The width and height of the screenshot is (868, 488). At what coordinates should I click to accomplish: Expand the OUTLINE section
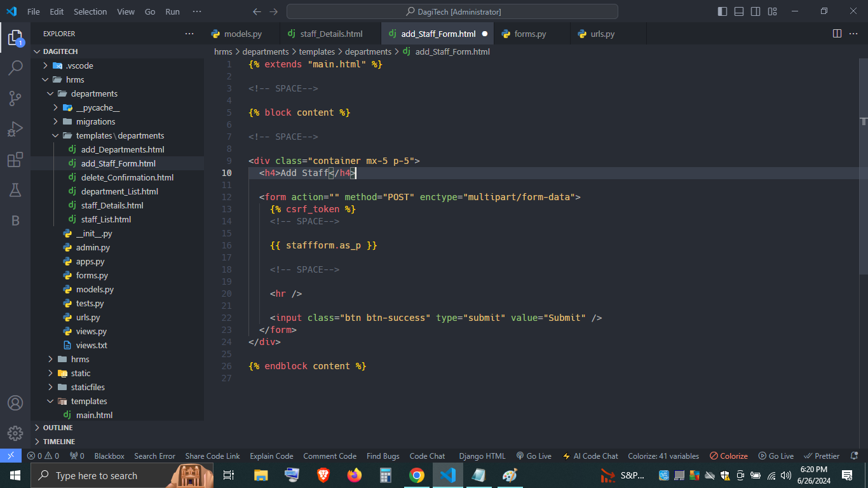coord(58,428)
